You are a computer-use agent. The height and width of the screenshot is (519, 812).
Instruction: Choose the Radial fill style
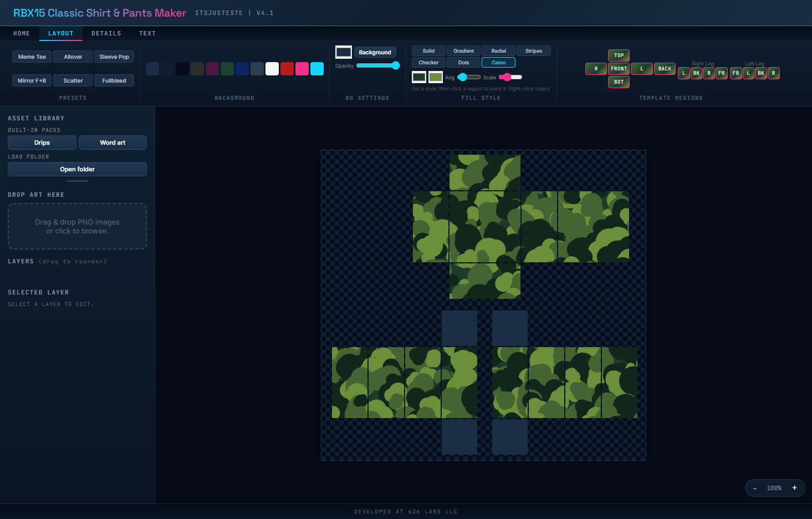[x=498, y=51]
